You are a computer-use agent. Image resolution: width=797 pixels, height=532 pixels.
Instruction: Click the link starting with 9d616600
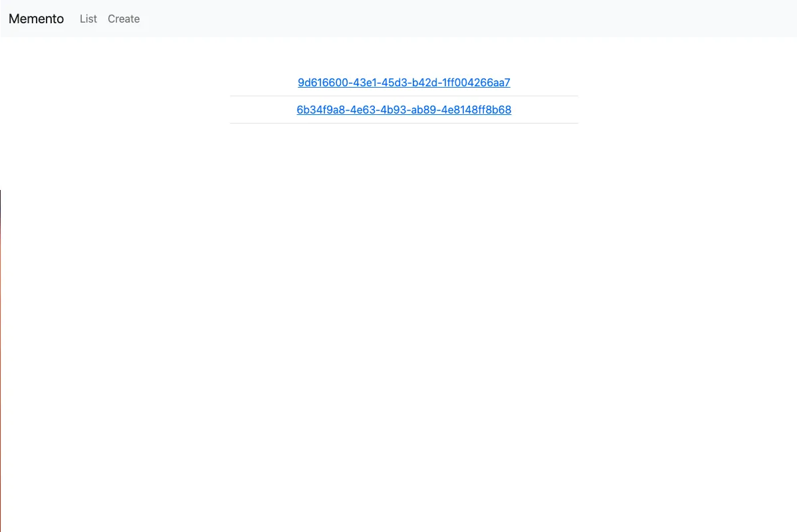pyautogui.click(x=403, y=82)
